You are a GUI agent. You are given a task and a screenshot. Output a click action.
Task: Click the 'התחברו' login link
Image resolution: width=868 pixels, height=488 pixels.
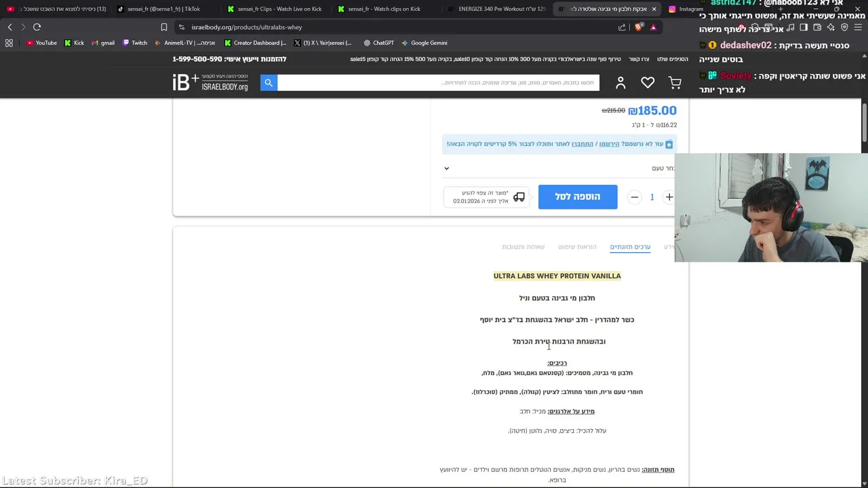pos(583,144)
